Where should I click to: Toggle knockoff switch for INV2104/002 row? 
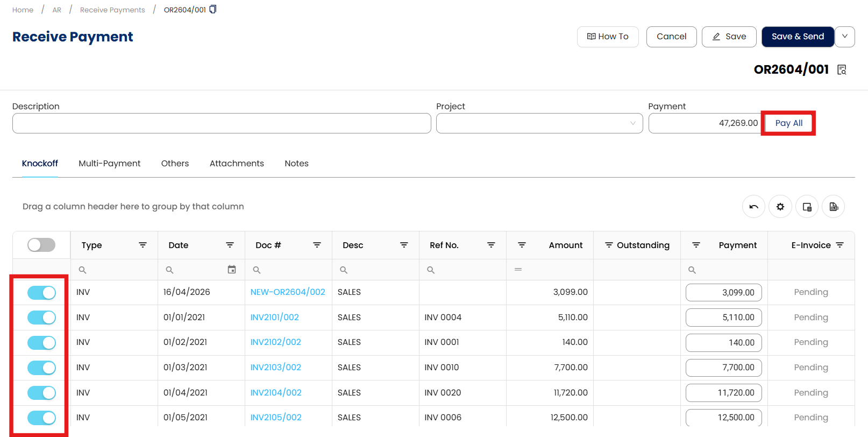click(41, 393)
